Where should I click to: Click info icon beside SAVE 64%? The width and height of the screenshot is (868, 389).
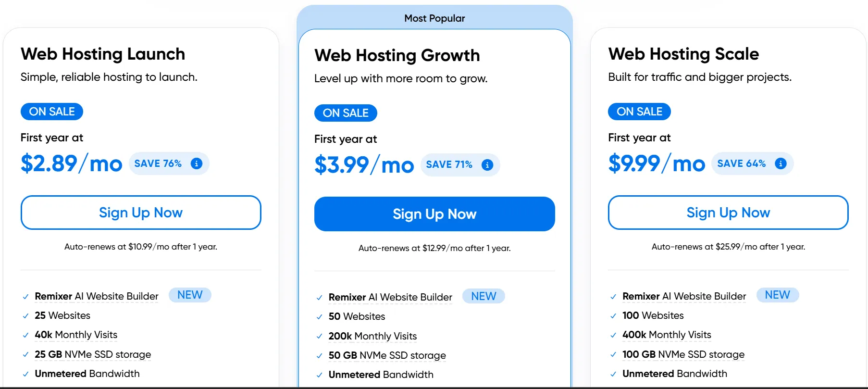click(x=781, y=163)
